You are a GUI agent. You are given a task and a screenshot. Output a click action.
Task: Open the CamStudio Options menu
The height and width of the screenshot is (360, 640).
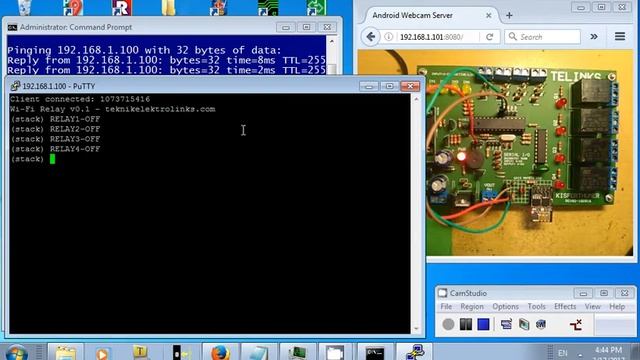(505, 307)
